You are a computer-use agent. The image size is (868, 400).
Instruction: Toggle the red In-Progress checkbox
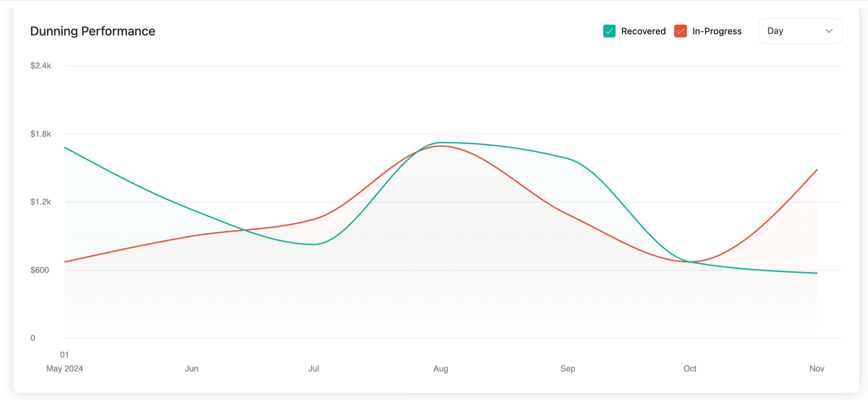680,31
